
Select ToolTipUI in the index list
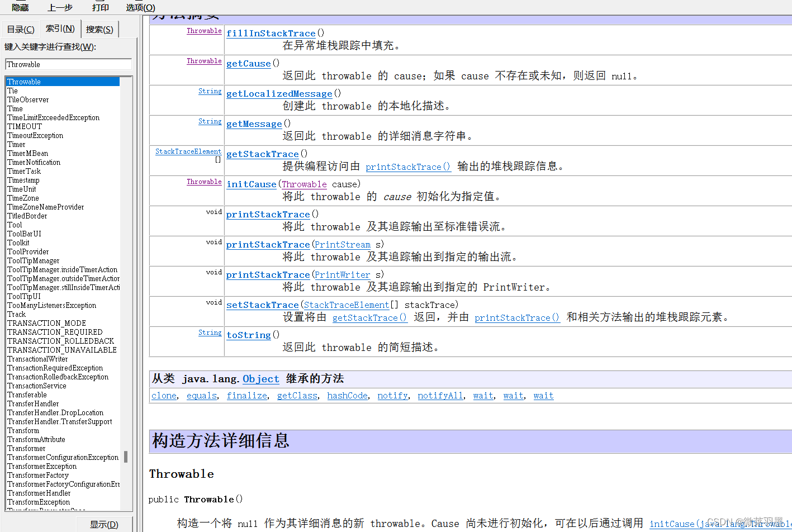[24, 296]
